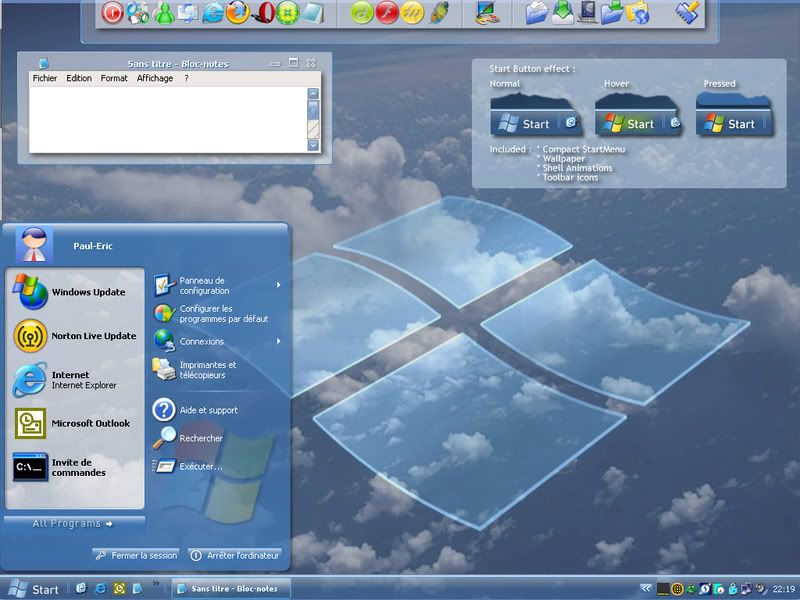Open Format menu in Bloc-notes
The image size is (800, 600).
114,78
